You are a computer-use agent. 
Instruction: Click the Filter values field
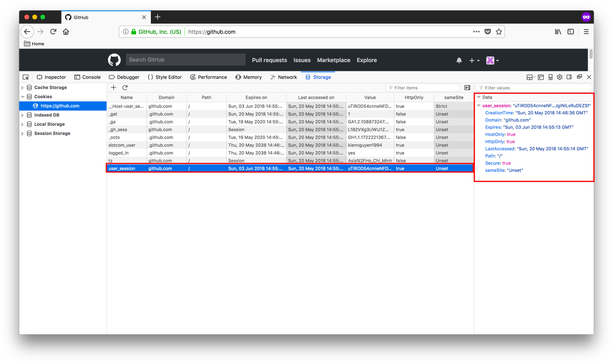click(533, 88)
